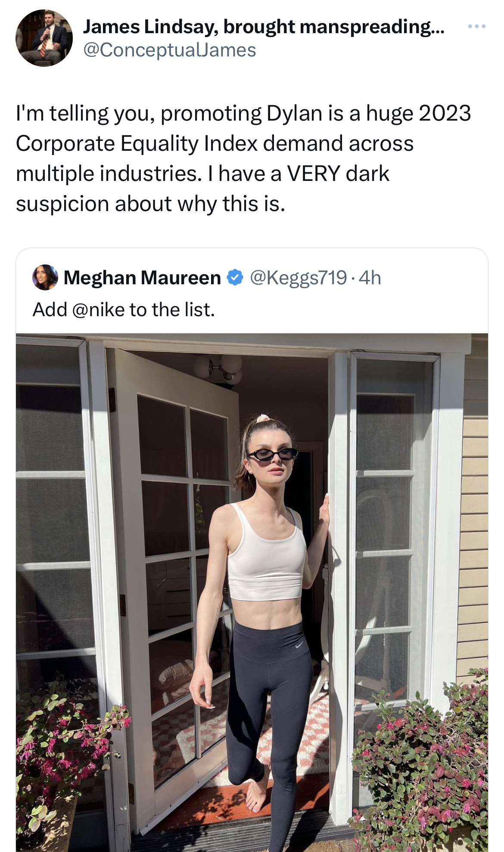
Task: Open the @ConceptualJames handle
Action: point(169,50)
